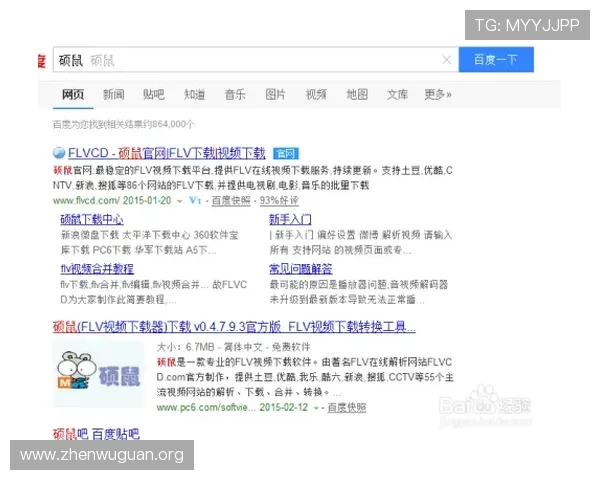Open the 贴吧 tab
Image resolution: width=600 pixels, height=480 pixels.
coord(154,95)
